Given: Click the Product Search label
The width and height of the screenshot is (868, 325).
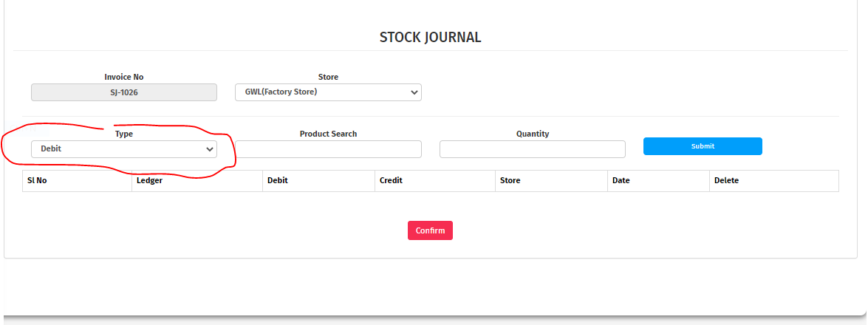Looking at the screenshot, I should click(x=328, y=134).
